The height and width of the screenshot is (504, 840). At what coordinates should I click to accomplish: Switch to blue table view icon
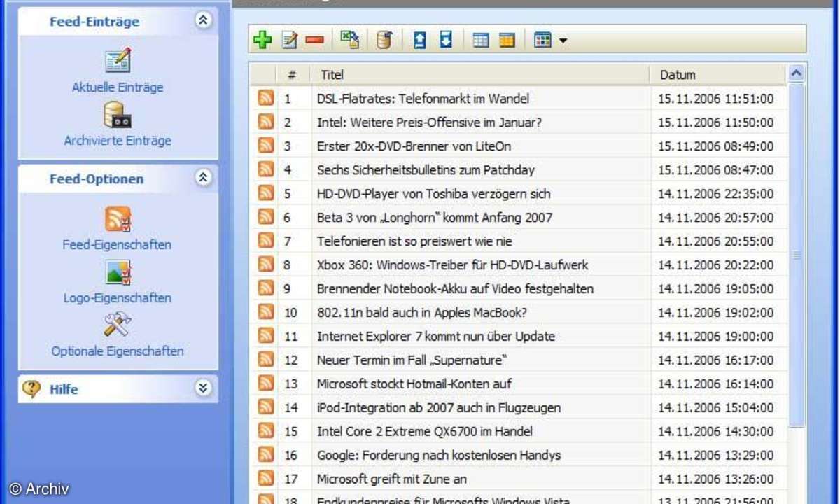[x=481, y=41]
